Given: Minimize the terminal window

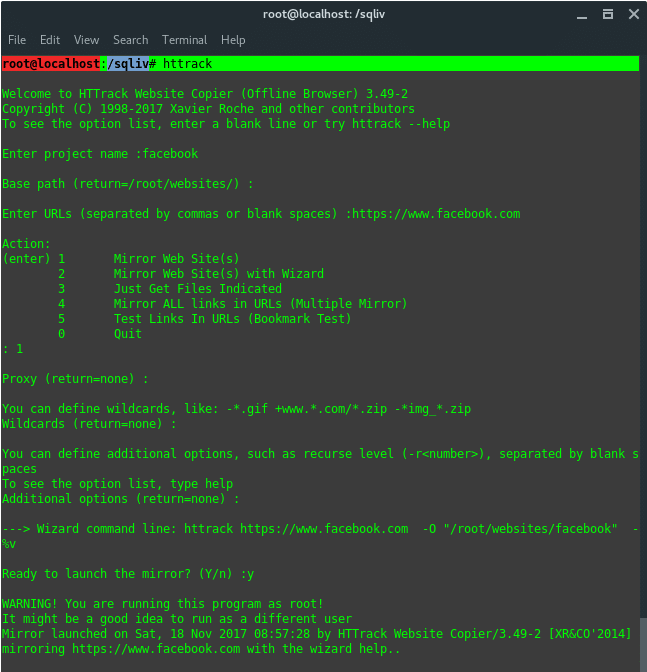Looking at the screenshot, I should [580, 15].
